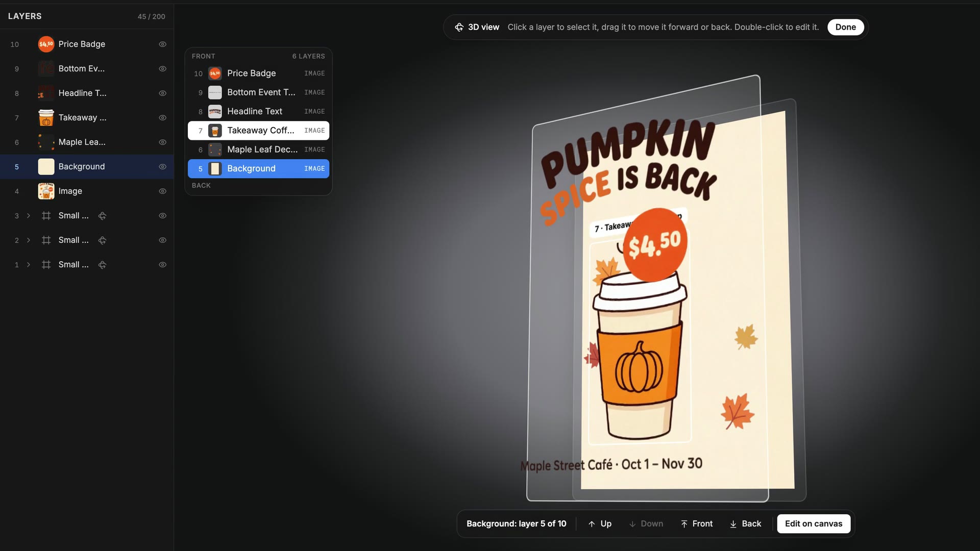980x551 pixels.
Task: Select the Image layer name in sidebar
Action: point(70,191)
